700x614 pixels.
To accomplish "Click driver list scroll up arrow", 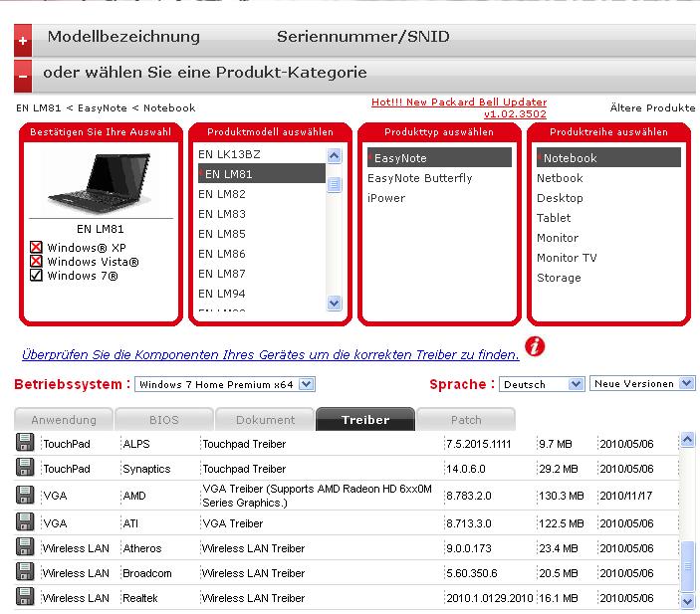I will [687, 441].
